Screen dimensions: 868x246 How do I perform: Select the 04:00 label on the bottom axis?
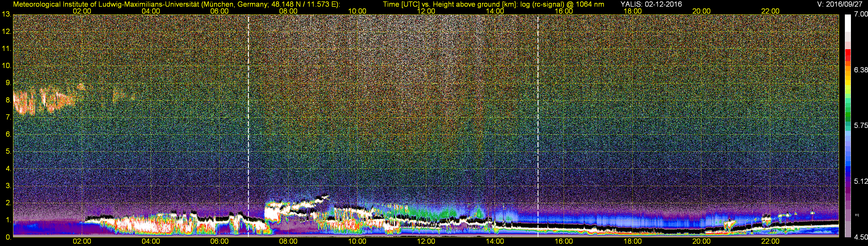pos(151,242)
